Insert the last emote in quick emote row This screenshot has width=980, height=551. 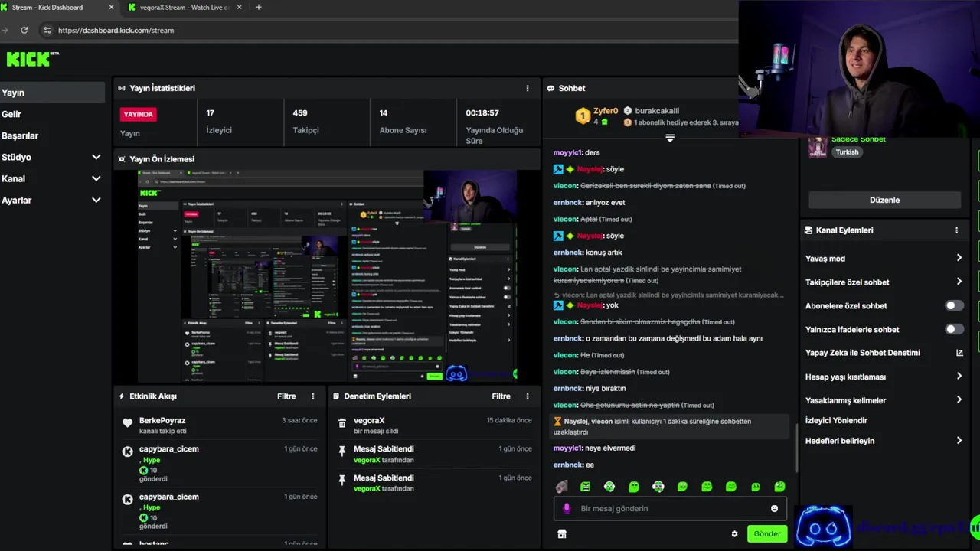(779, 487)
